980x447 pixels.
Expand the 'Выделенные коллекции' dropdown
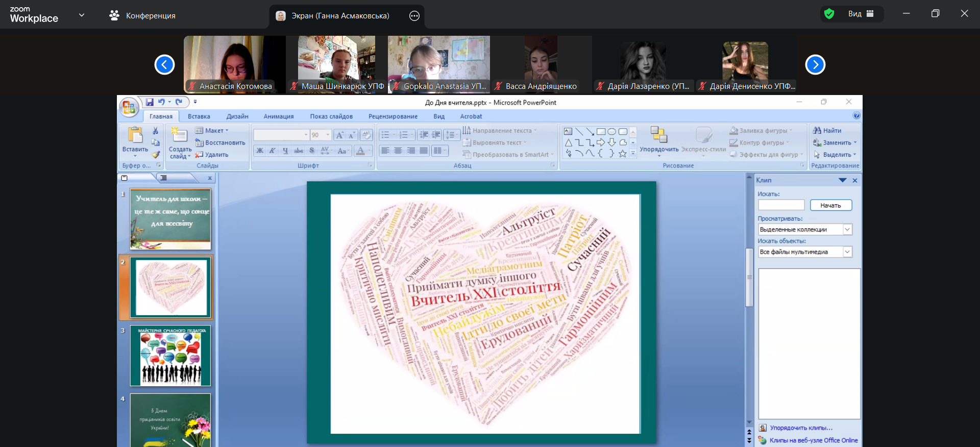click(847, 229)
